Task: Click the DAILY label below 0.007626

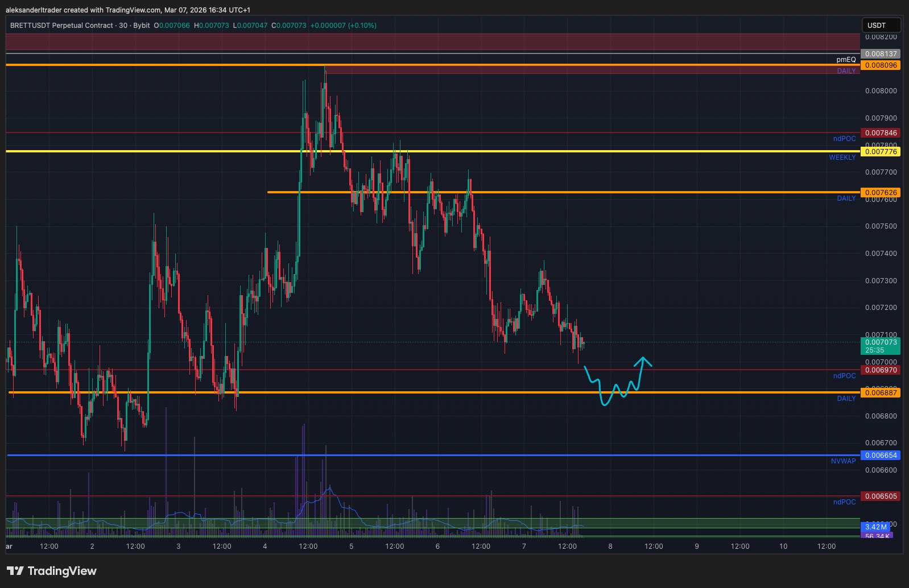Action: tap(846, 198)
